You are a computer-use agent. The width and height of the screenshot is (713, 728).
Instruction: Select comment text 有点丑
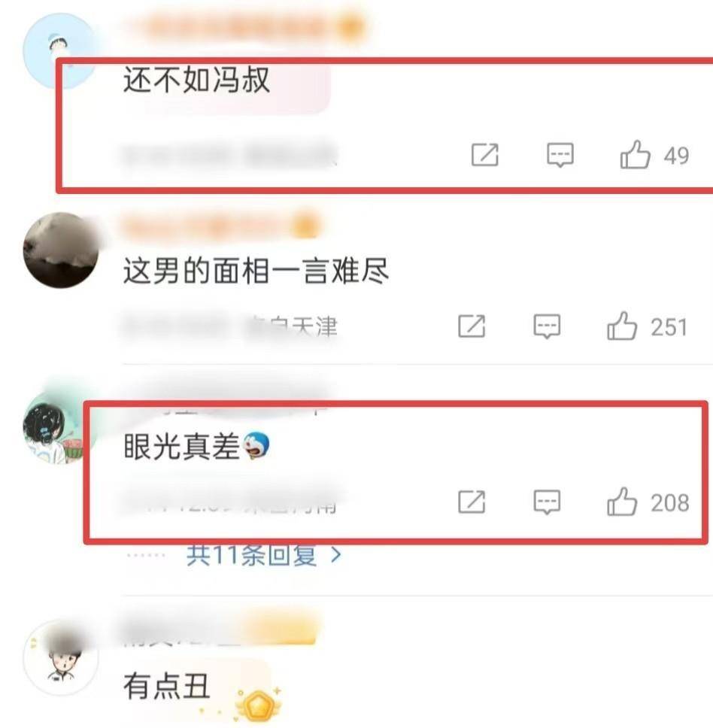pos(167,686)
